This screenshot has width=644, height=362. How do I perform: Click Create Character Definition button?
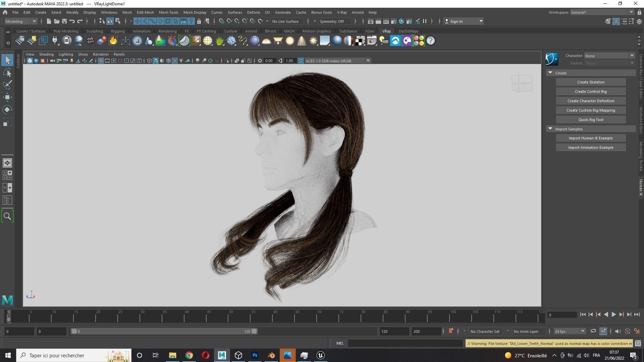point(591,101)
